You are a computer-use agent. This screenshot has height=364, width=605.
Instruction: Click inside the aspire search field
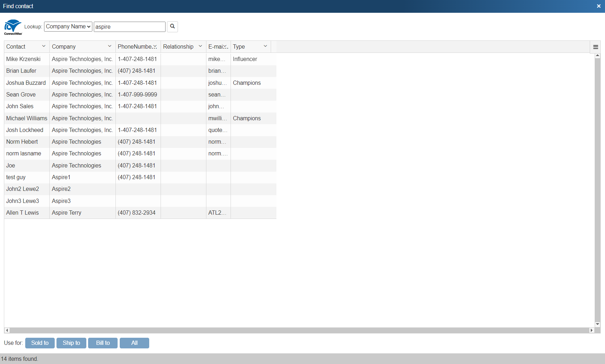point(129,26)
